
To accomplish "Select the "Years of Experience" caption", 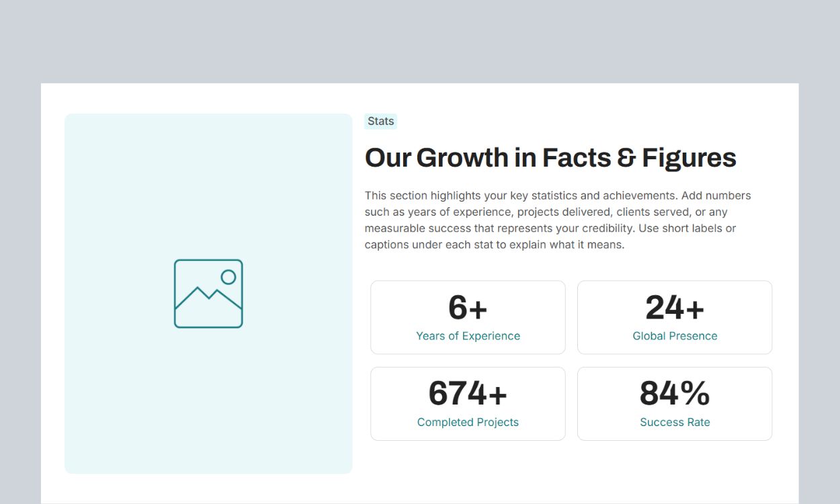I will pyautogui.click(x=468, y=336).
